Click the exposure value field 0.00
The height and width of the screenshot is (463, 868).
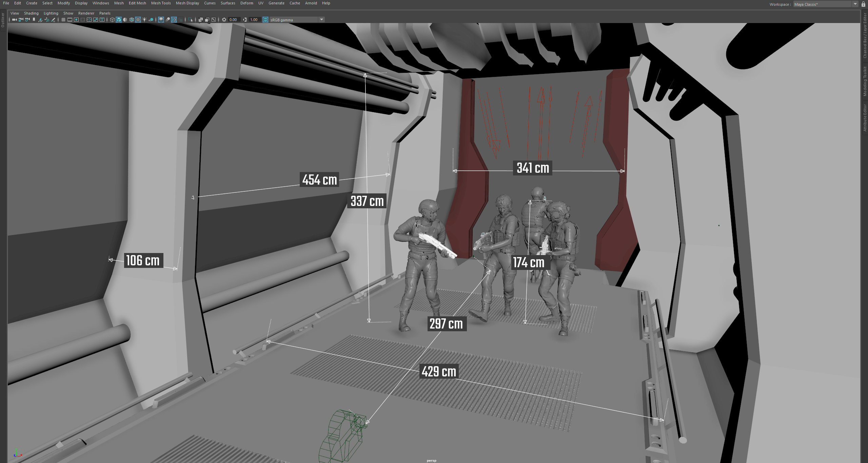point(233,20)
